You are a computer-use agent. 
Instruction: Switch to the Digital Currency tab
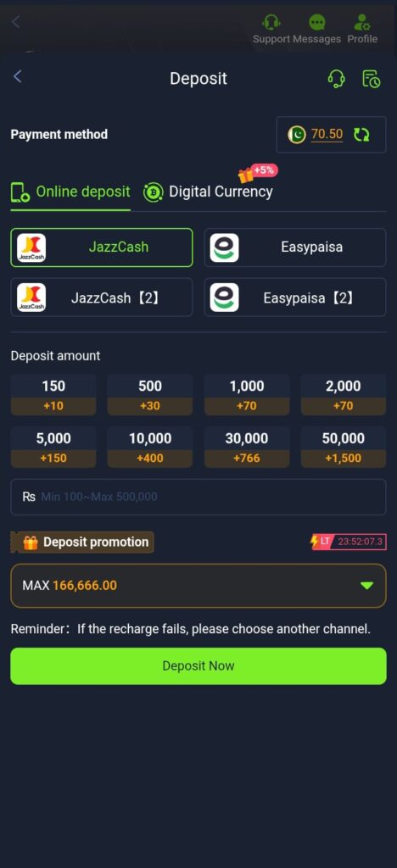point(208,192)
